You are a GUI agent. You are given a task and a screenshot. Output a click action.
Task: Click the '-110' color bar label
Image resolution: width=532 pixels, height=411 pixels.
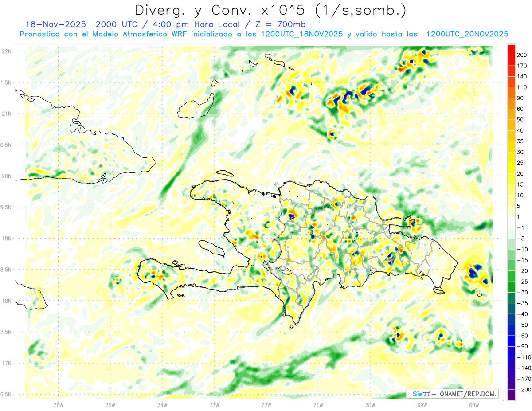point(524,357)
